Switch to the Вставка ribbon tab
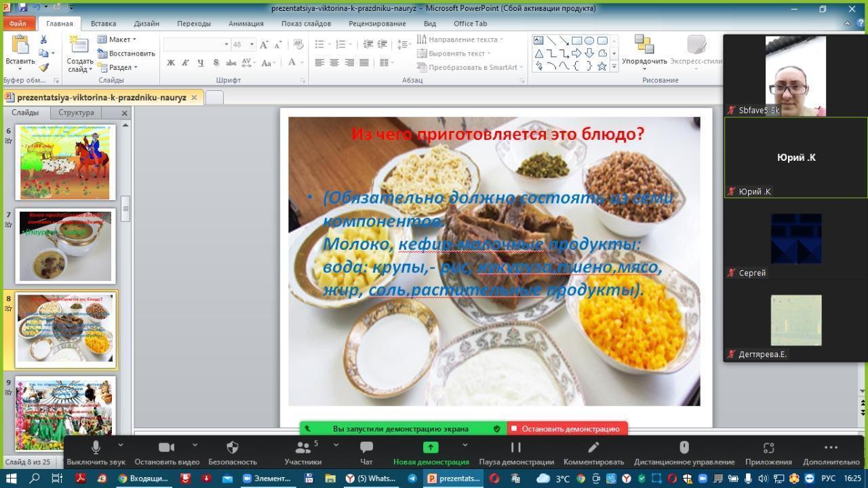This screenshot has height=488, width=868. (103, 23)
